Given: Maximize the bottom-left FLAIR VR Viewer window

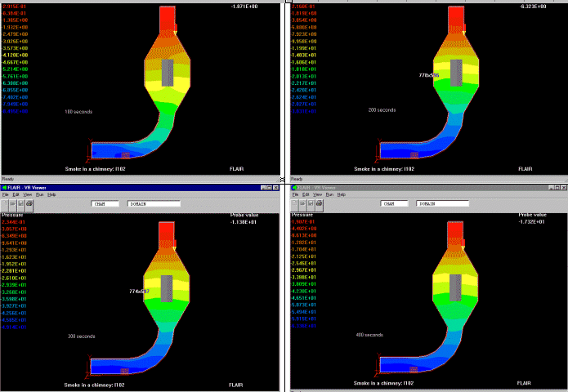Looking at the screenshot, I should pyautogui.click(x=270, y=187).
